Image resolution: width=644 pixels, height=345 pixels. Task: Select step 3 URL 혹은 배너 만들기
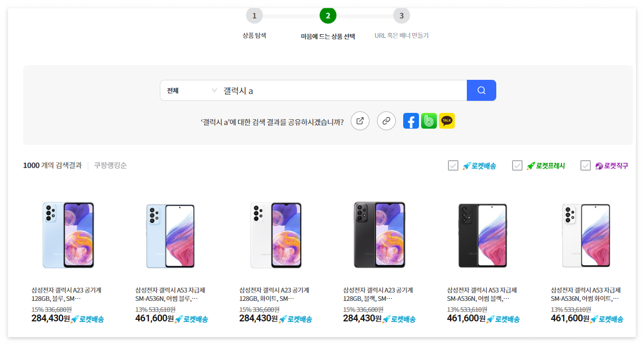401,16
